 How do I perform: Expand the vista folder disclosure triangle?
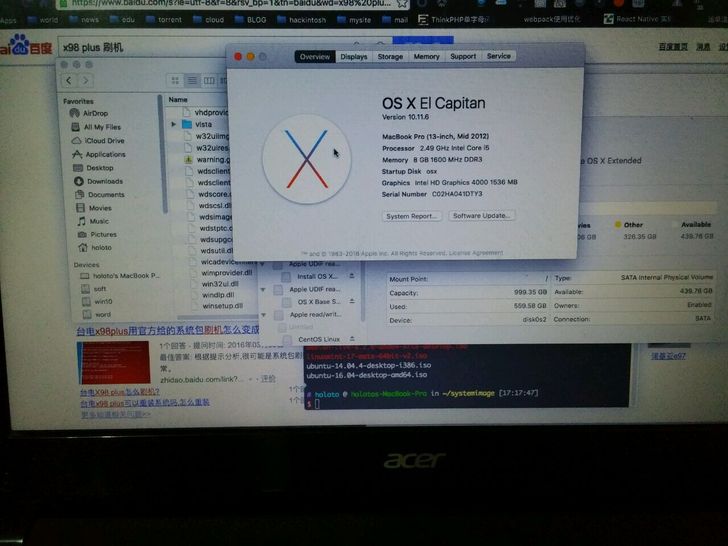click(173, 124)
